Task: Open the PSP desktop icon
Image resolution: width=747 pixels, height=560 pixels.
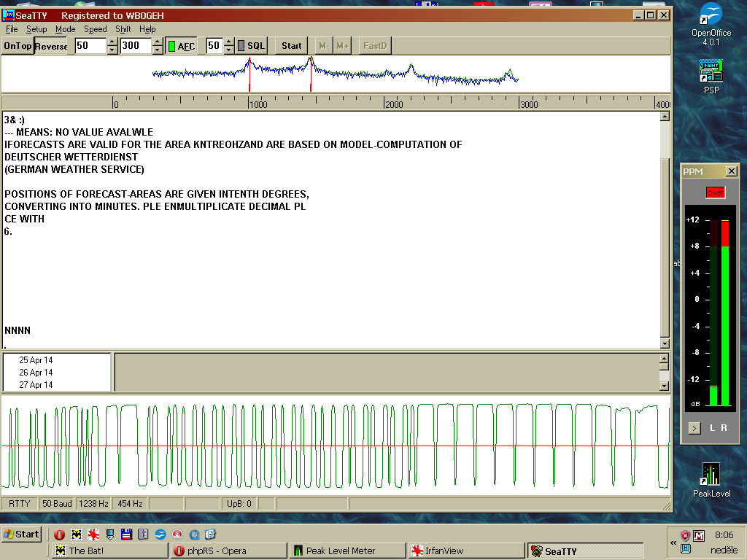Action: (711, 77)
